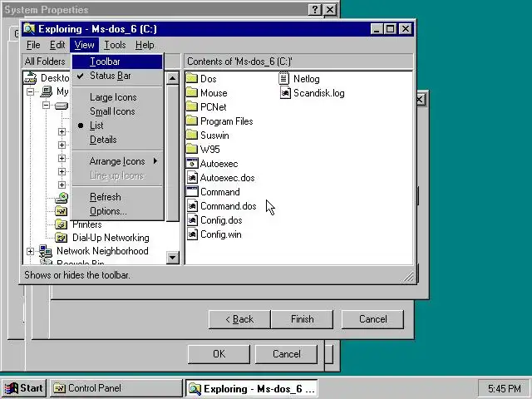Choose the Small Icons view
Viewport: 532px width, 399px height.
pyautogui.click(x=117, y=111)
